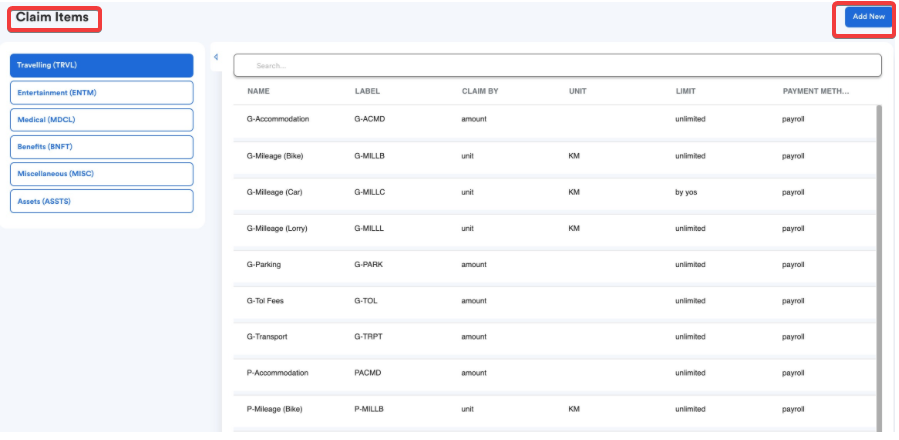The image size is (899, 440).
Task: Click the G-MILLC label cell
Action: click(369, 192)
